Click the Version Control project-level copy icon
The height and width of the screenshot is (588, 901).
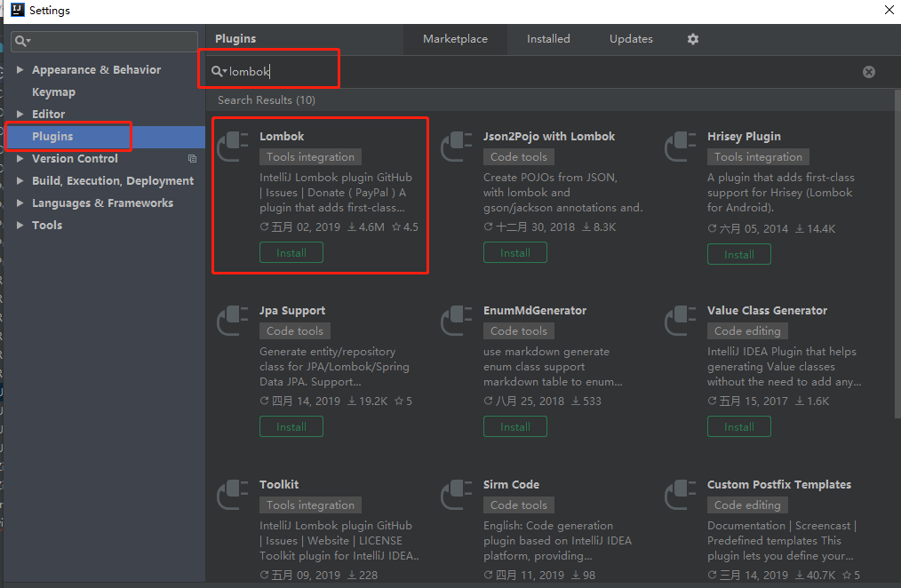click(193, 158)
